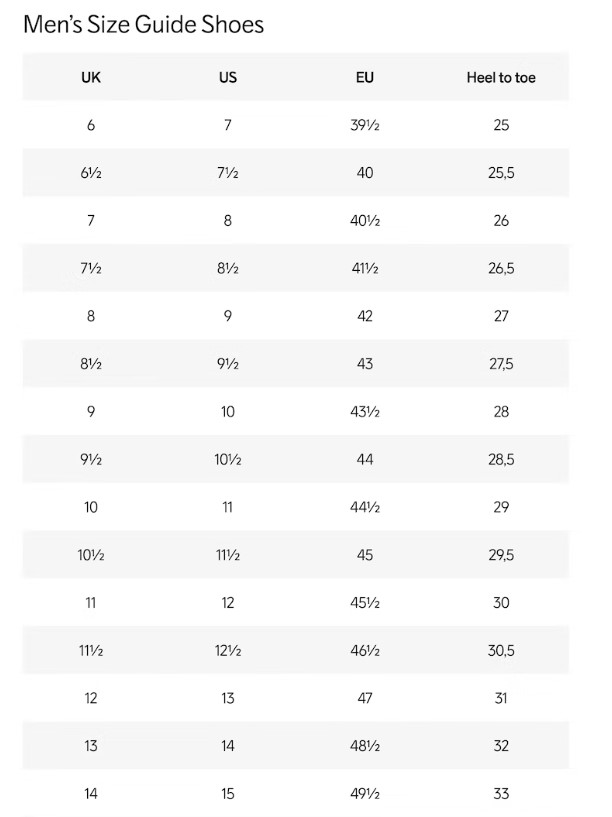Click US size 10½ cell
Screen dimensions: 612x817
pyautogui.click(x=228, y=459)
